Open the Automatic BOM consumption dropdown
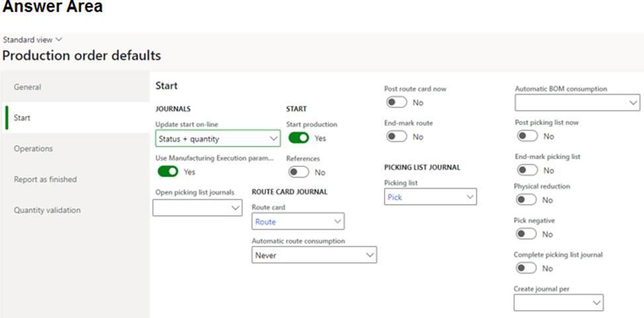Viewport: 644px width, 318px height. [577, 103]
